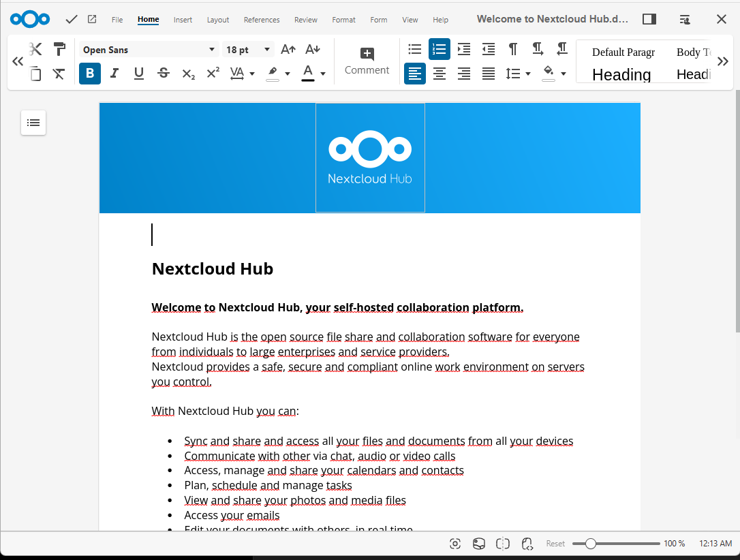
Task: Insert a comment using Comment button
Action: point(367,61)
